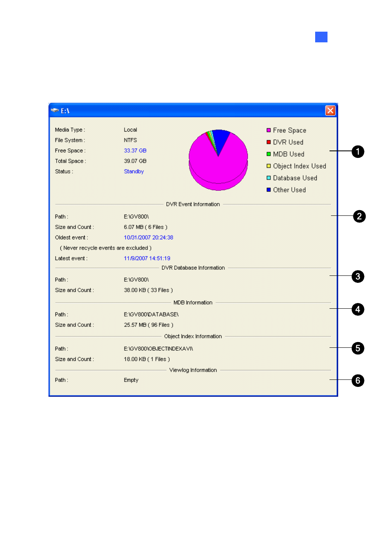Click the MDB path E:\GV800\DATABASE\

151,314
